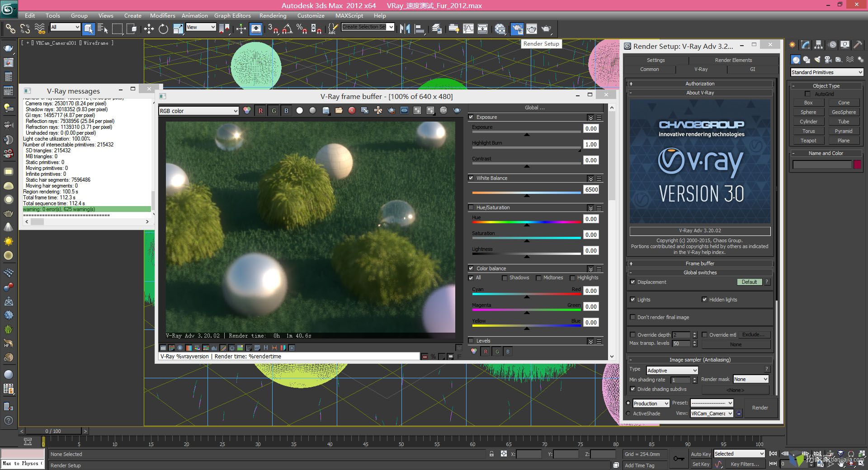Switch to alpha channel white circle icon
Screen dimensions: 868x470
(299, 111)
